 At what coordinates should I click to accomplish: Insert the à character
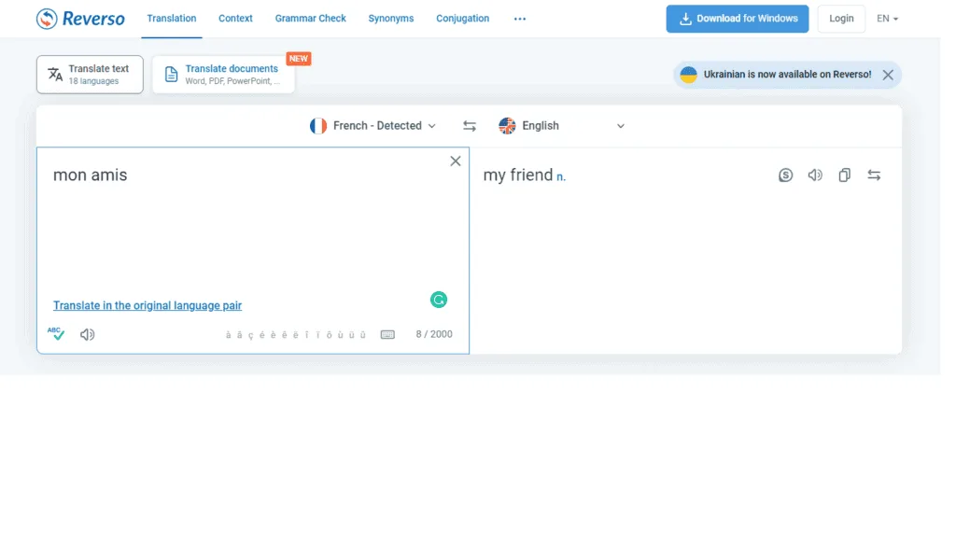coord(229,334)
